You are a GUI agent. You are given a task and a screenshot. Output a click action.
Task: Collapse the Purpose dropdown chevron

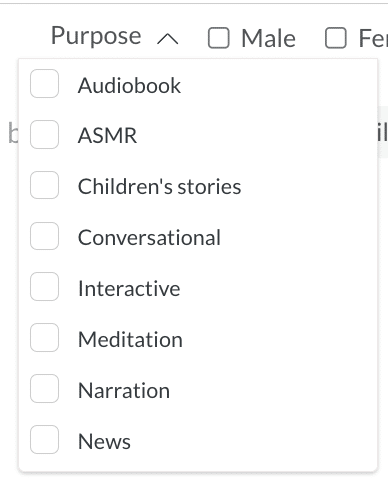pyautogui.click(x=168, y=39)
